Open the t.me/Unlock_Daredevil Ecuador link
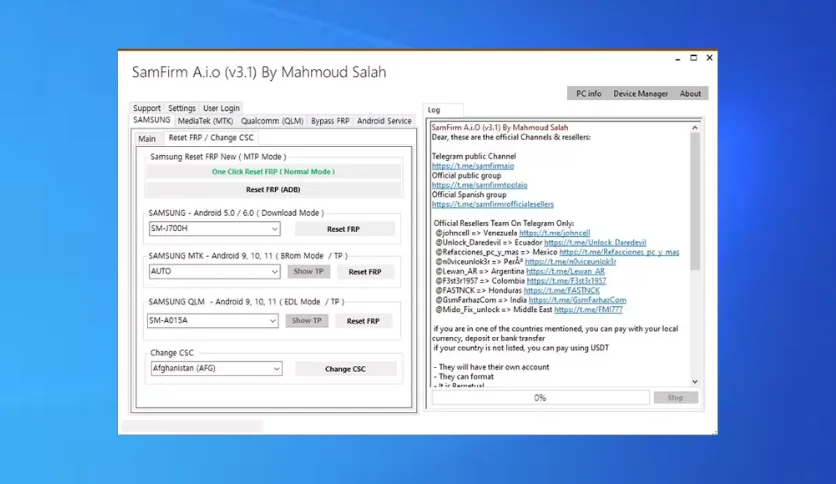836x484 pixels. click(595, 243)
